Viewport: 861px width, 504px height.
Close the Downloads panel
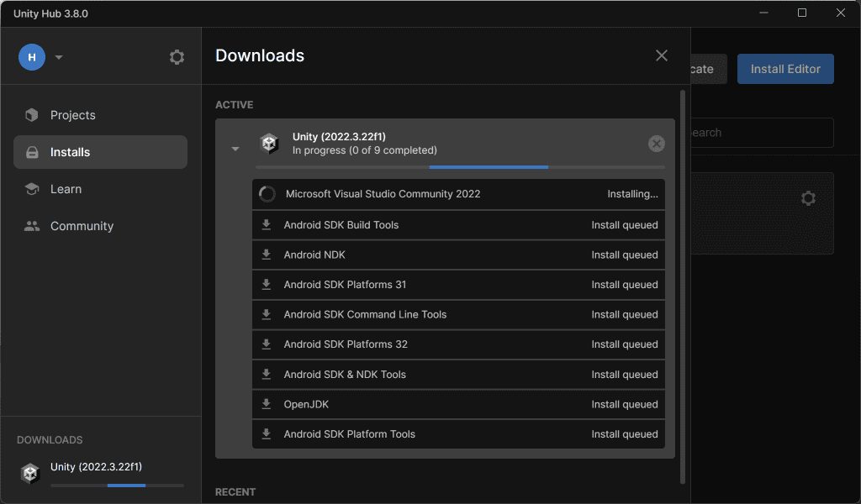click(662, 55)
